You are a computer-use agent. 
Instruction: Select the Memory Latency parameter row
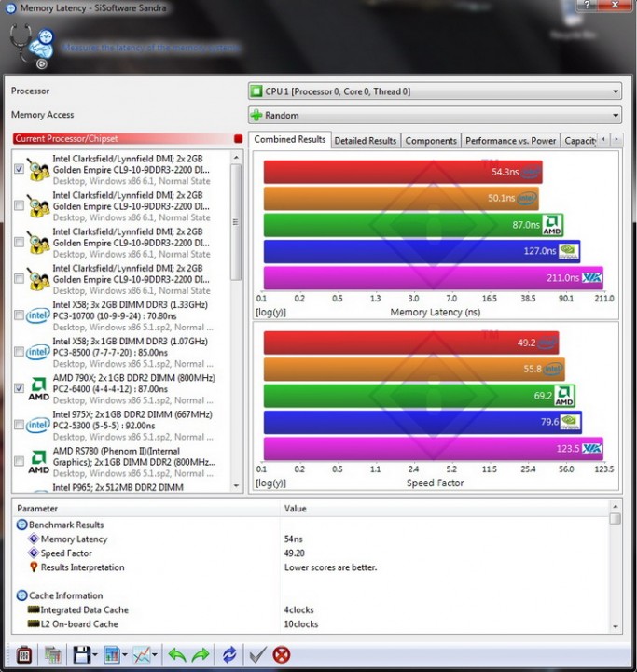311,539
